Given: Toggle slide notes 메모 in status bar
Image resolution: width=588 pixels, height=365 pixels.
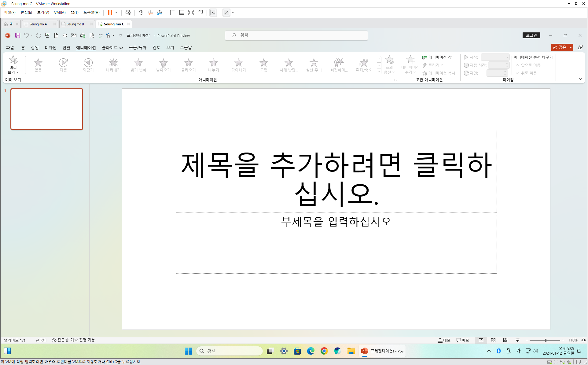Looking at the screenshot, I should (x=444, y=340).
